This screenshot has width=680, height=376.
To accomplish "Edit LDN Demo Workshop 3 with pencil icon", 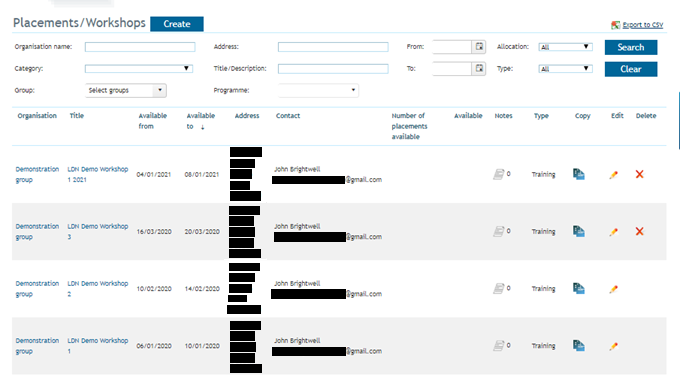I will point(613,232).
